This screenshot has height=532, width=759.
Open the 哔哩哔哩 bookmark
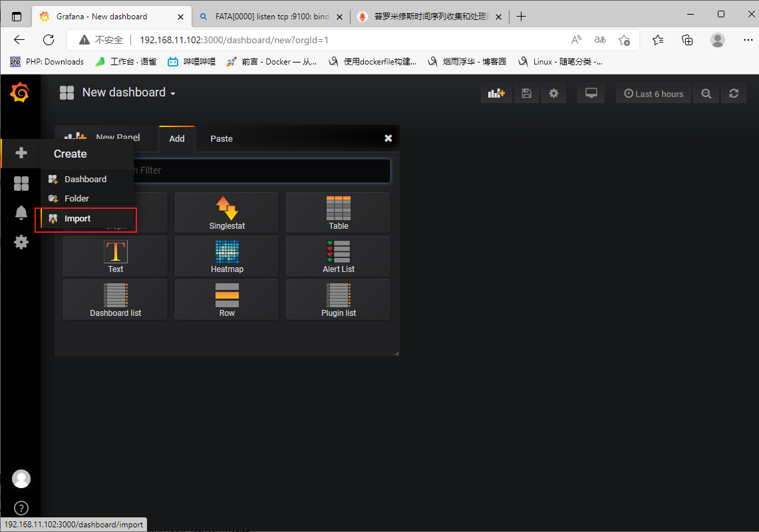192,61
